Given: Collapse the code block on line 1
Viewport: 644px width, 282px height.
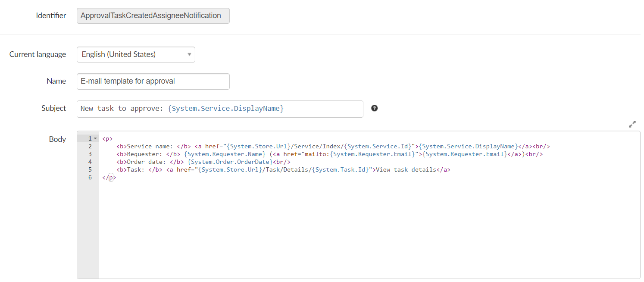Looking at the screenshot, I should click(x=96, y=138).
